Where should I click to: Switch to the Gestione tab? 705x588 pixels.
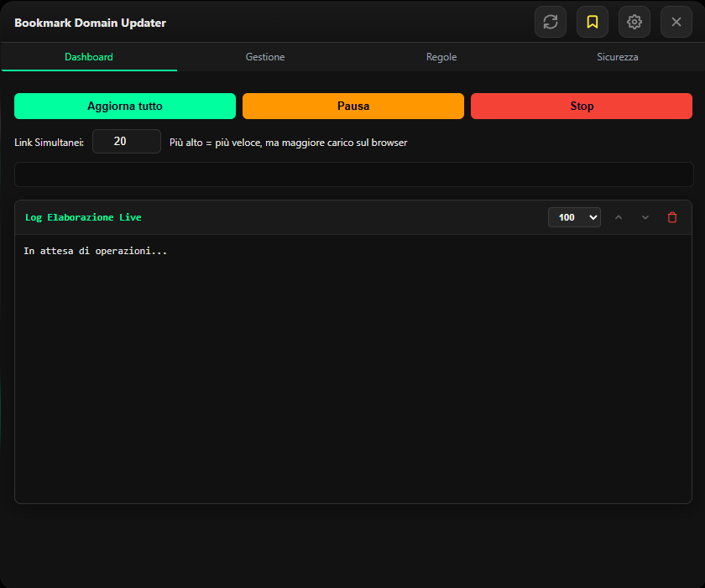[265, 57]
